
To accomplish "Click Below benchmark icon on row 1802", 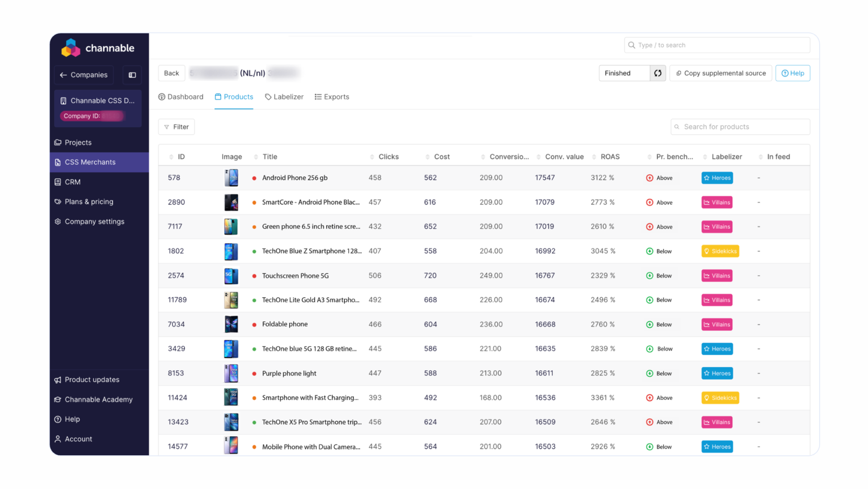I will [649, 251].
